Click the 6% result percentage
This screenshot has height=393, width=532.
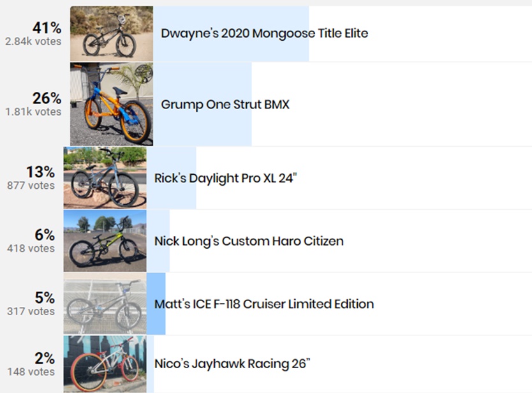pos(45,235)
